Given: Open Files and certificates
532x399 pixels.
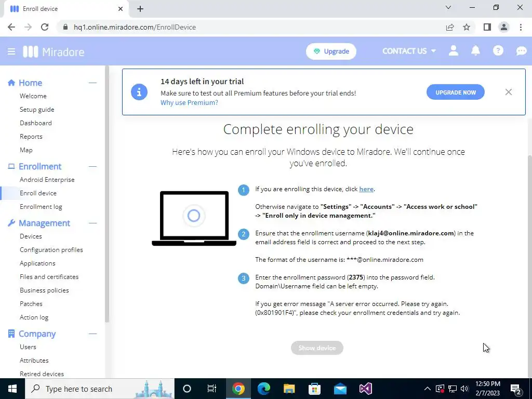Looking at the screenshot, I should (x=49, y=277).
